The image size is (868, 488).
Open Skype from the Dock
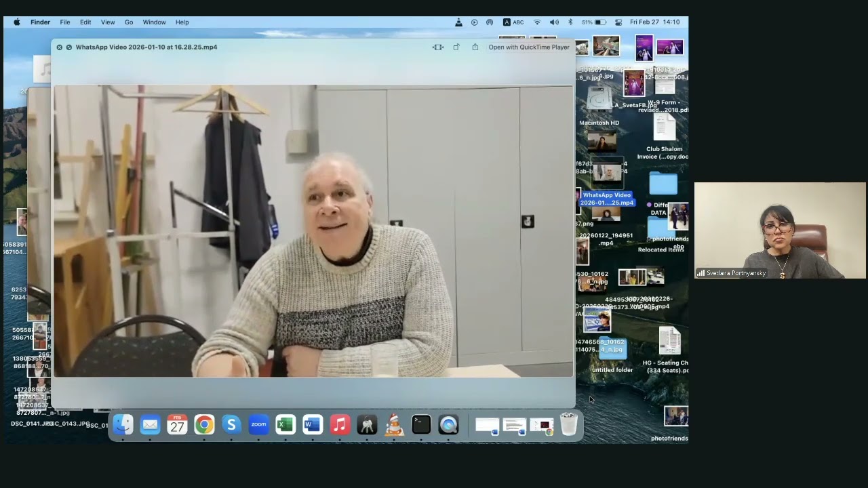(x=231, y=425)
